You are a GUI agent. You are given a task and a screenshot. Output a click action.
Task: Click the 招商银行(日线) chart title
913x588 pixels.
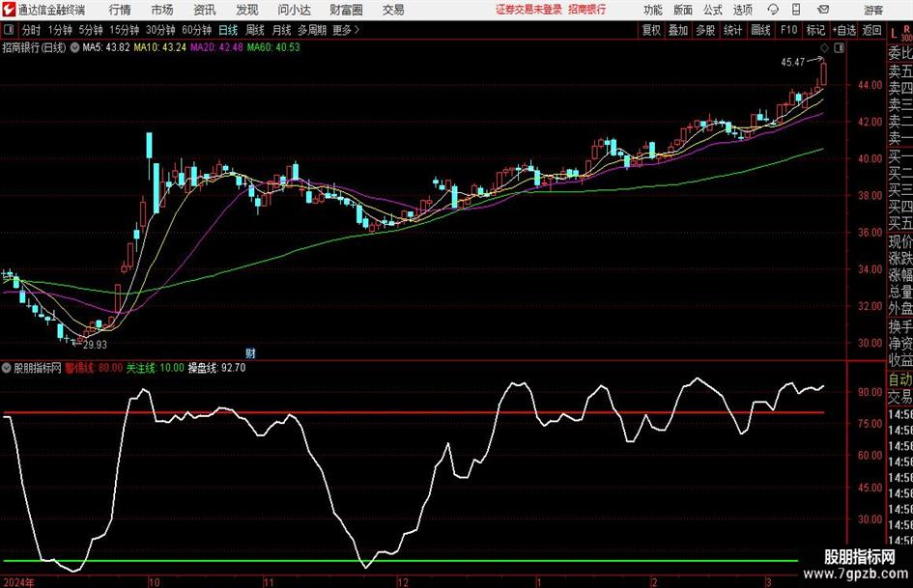pos(34,47)
